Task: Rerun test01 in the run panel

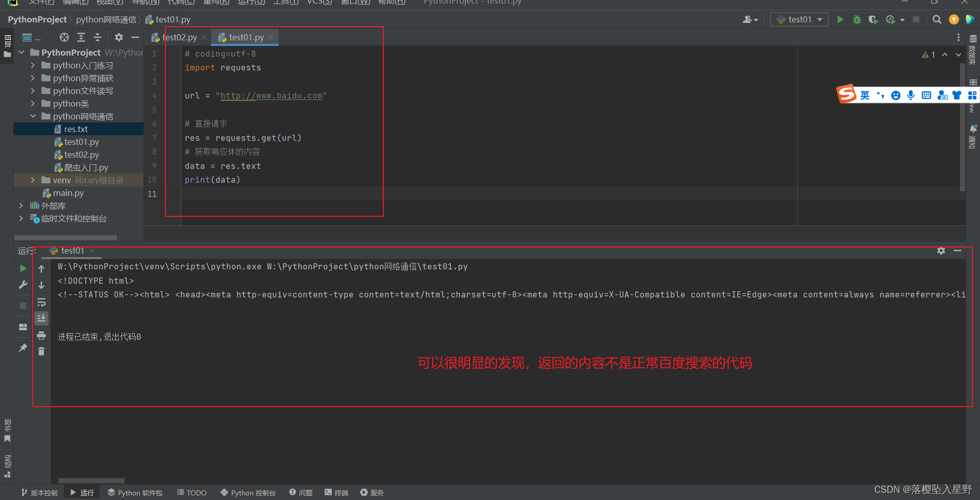Action: tap(23, 268)
